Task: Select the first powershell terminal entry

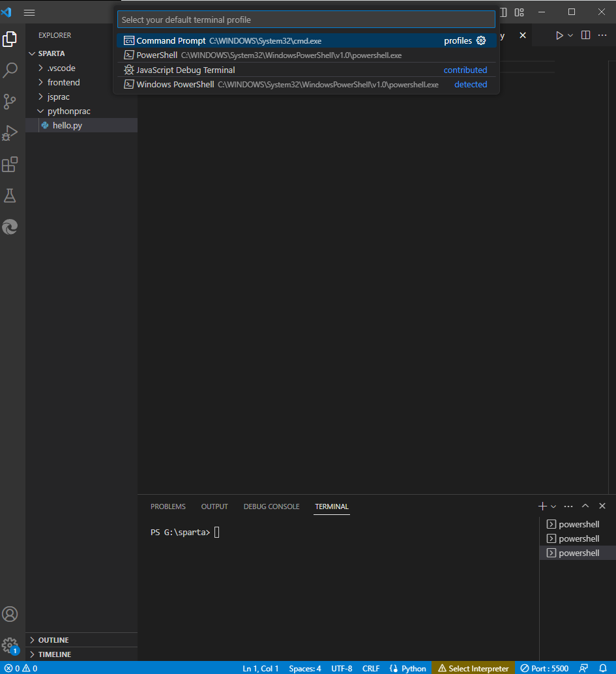Action: (578, 524)
